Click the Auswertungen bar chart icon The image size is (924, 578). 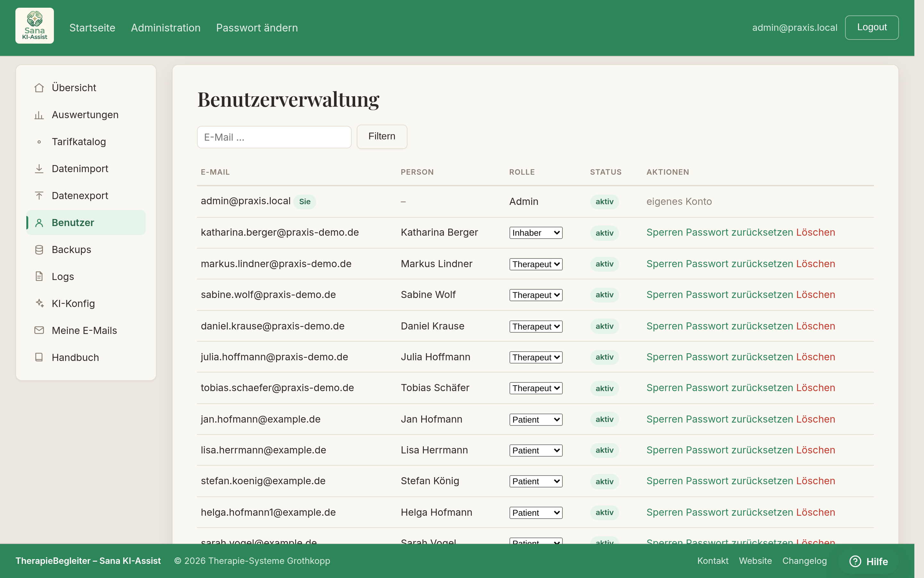click(x=39, y=115)
